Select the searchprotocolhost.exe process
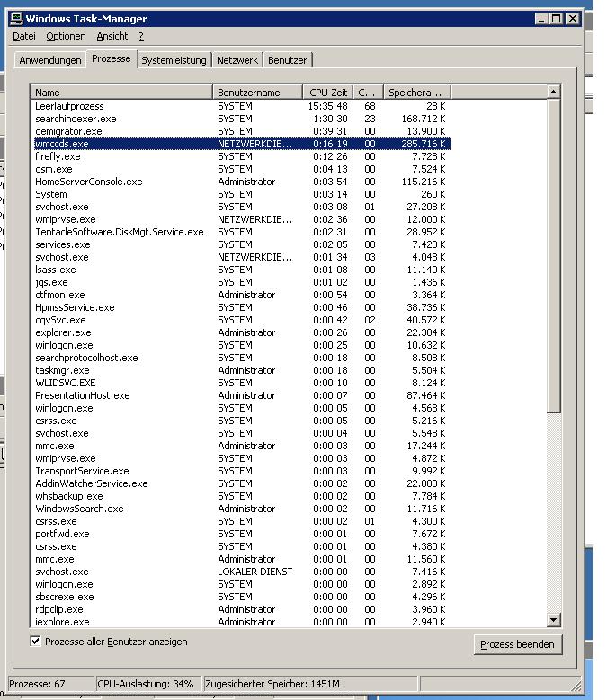The width and height of the screenshot is (616, 700). (x=242, y=358)
